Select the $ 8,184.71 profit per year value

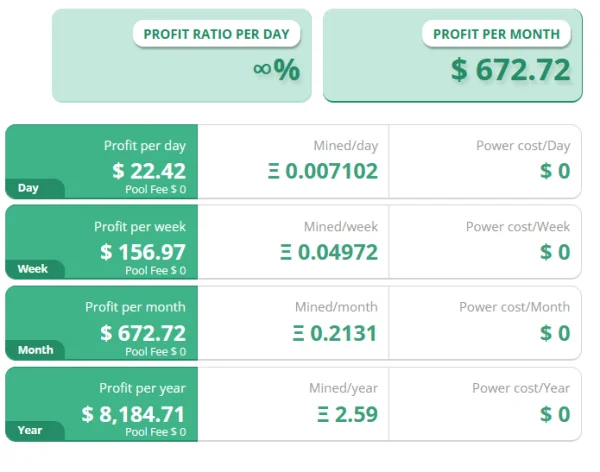[x=134, y=414]
